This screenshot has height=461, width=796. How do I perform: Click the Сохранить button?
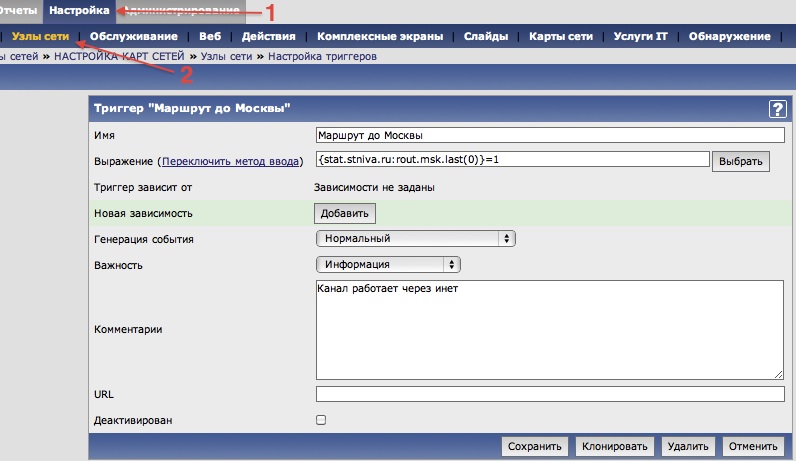[x=535, y=447]
